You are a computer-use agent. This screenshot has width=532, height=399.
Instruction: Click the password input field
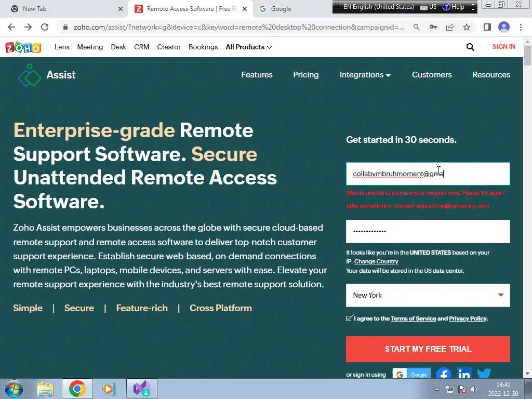(x=428, y=231)
